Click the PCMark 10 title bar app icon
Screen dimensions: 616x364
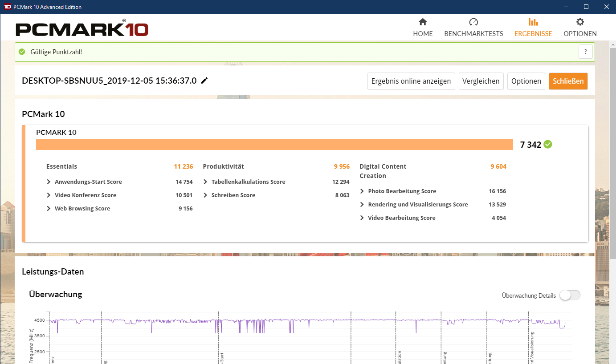7,7
